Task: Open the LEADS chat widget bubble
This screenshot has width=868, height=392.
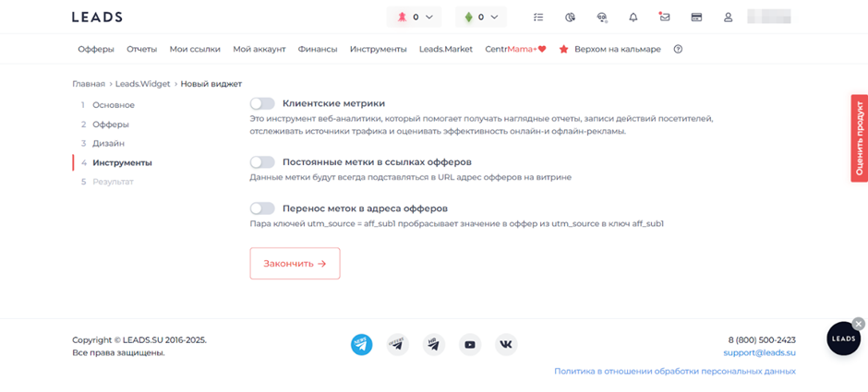Action: pos(844,339)
